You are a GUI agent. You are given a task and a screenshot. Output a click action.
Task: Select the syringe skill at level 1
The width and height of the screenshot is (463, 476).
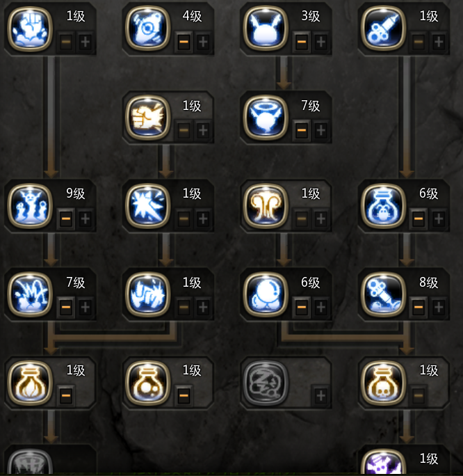383,29
